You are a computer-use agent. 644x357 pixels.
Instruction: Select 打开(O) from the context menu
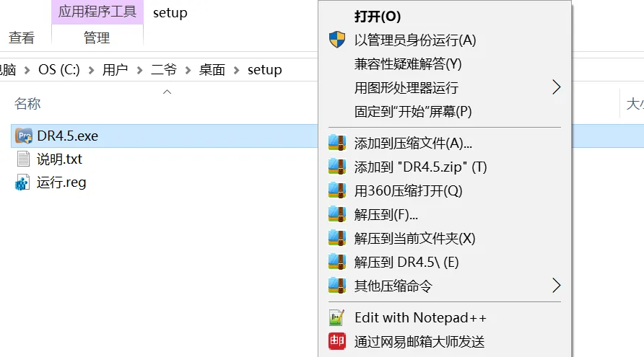coord(377,16)
